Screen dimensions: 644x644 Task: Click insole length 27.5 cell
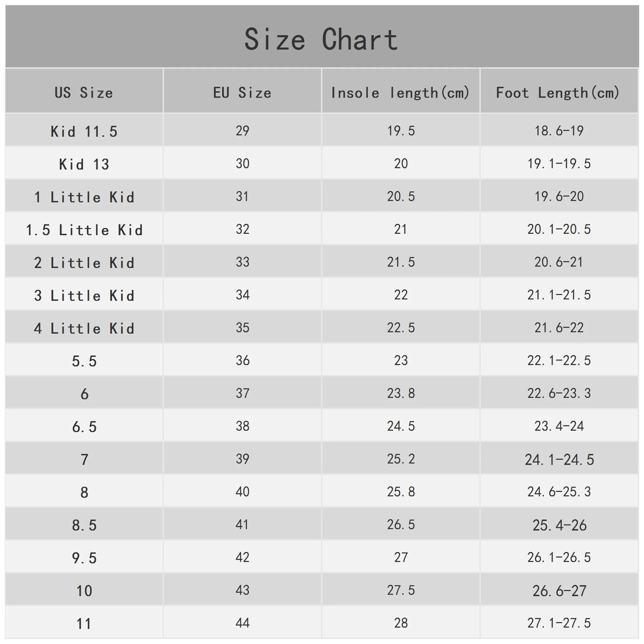[x=401, y=590]
